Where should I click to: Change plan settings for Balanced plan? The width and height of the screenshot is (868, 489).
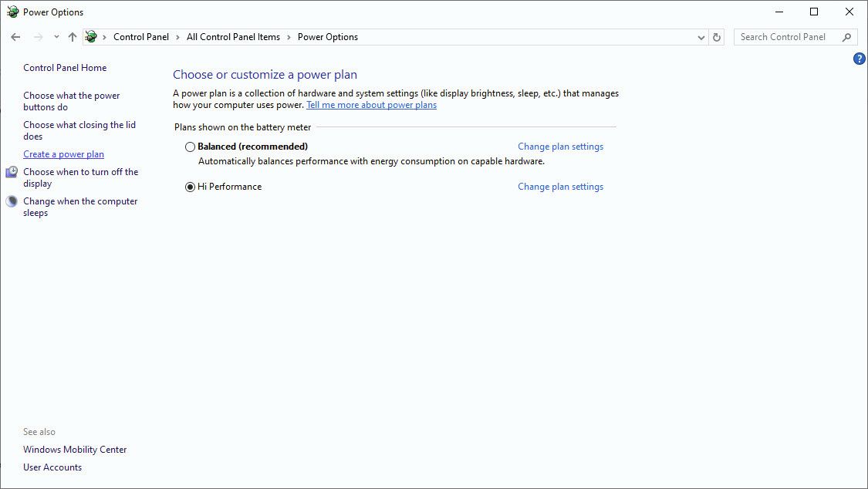click(560, 147)
